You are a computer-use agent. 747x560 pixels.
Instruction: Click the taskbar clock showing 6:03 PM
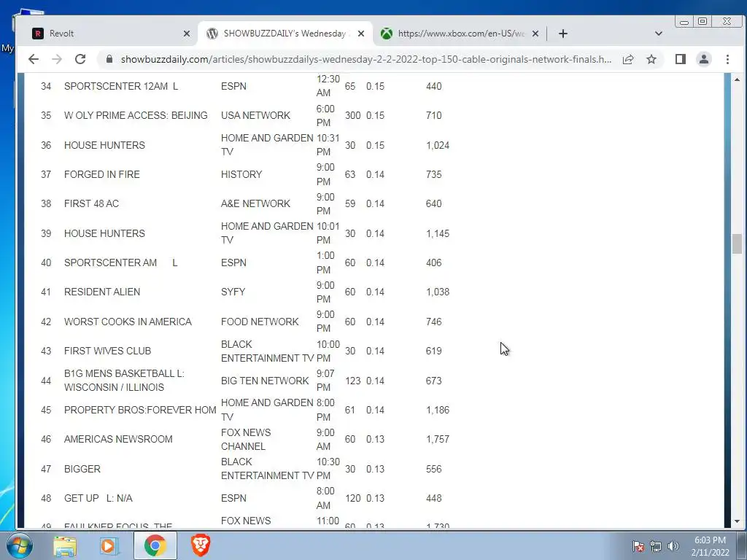pyautogui.click(x=710, y=546)
